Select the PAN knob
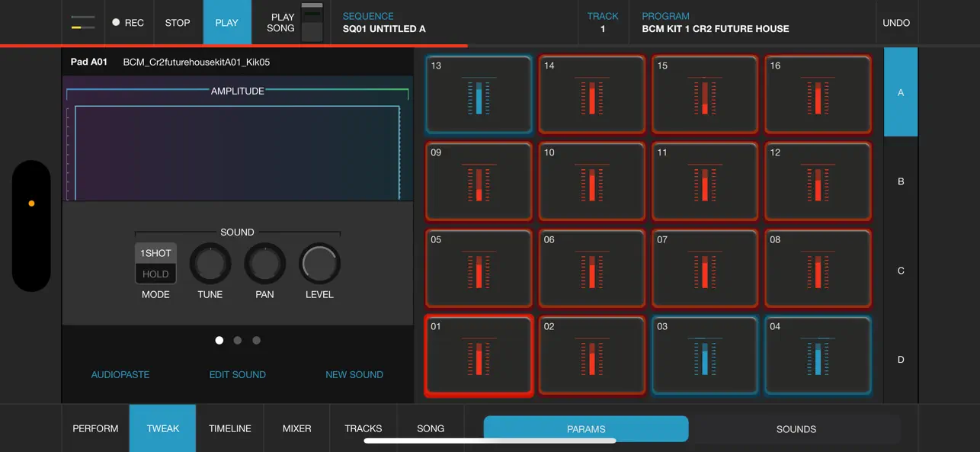This screenshot has width=980, height=452. [264, 264]
